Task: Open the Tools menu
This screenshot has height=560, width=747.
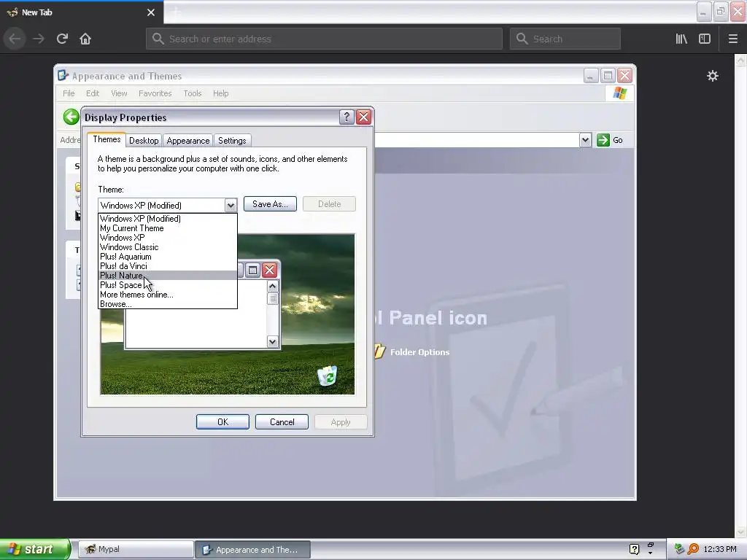Action: pyautogui.click(x=193, y=93)
